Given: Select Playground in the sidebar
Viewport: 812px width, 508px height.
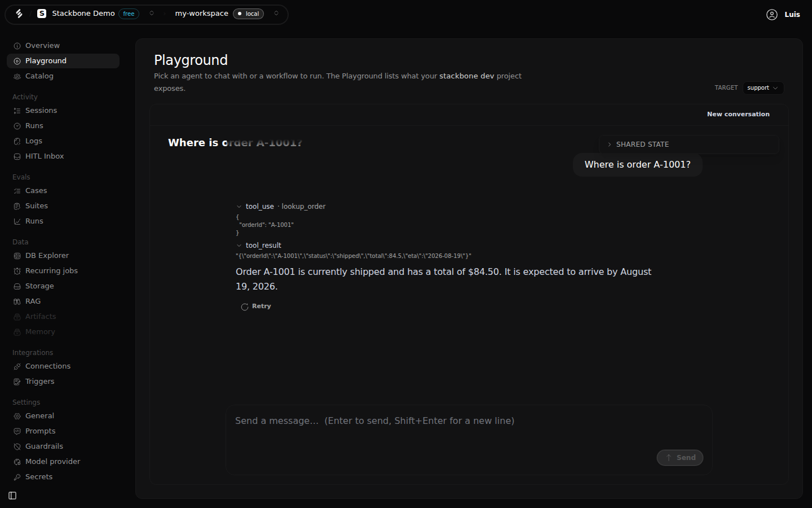Looking at the screenshot, I should pos(63,61).
